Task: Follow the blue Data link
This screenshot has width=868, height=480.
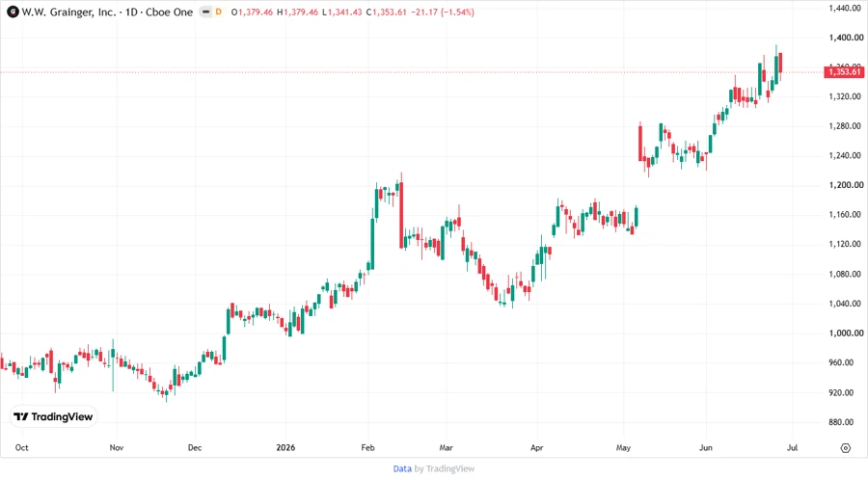Action: (x=402, y=469)
